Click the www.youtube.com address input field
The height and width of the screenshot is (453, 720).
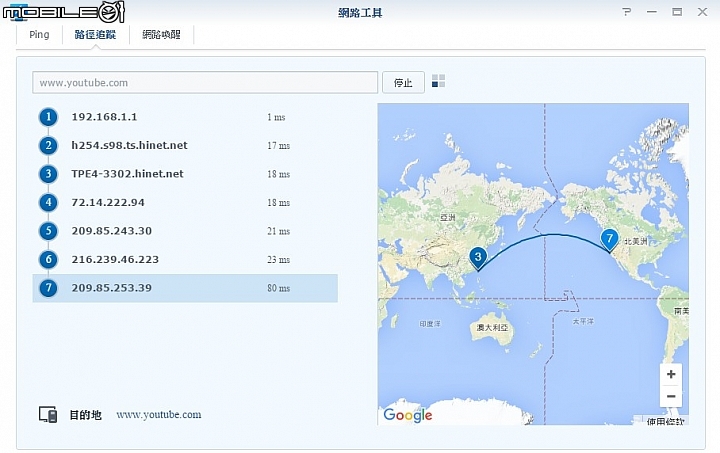click(205, 83)
